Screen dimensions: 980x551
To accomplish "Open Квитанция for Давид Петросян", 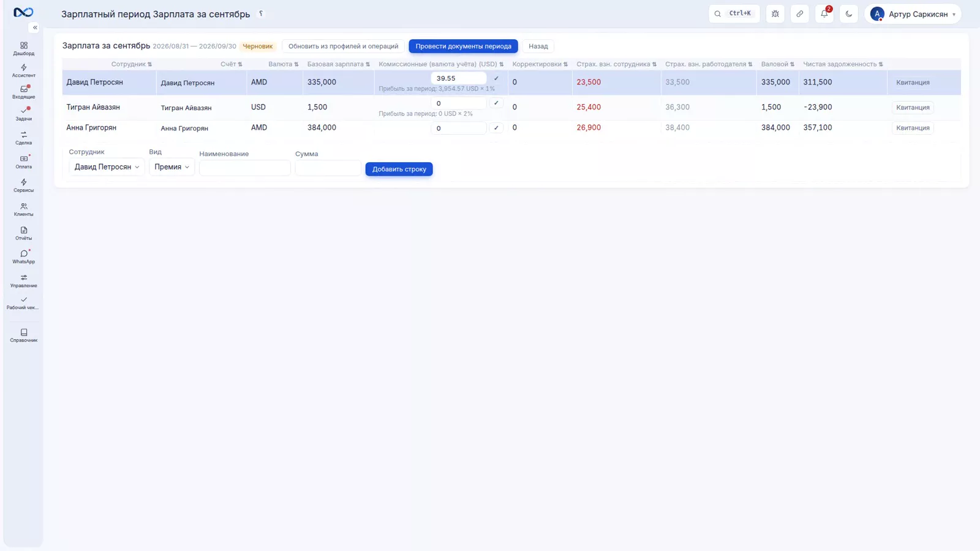I will [913, 83].
